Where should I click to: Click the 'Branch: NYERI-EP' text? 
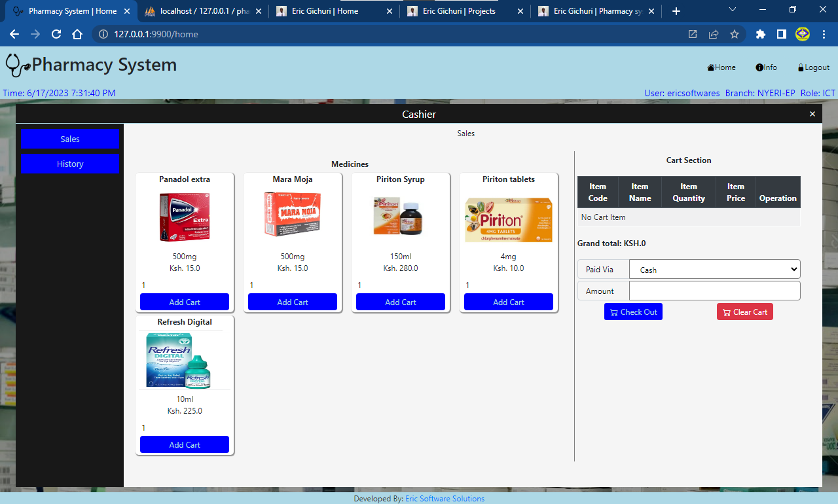(x=760, y=93)
